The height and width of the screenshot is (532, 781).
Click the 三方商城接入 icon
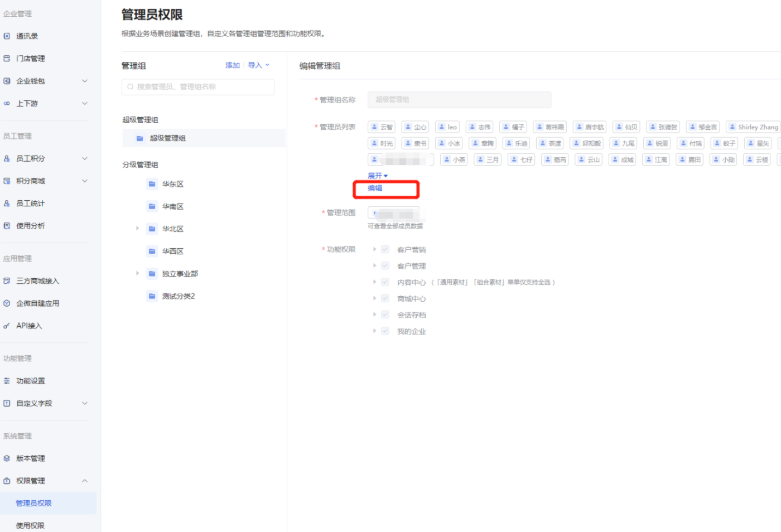click(x=7, y=281)
